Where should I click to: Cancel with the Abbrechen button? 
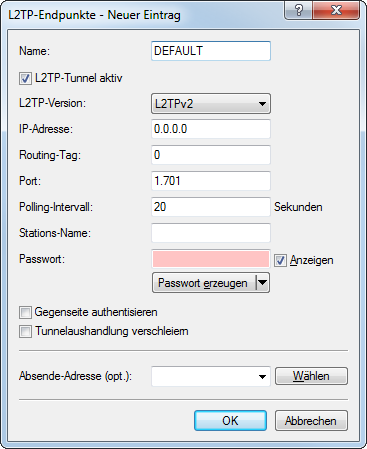click(x=311, y=421)
